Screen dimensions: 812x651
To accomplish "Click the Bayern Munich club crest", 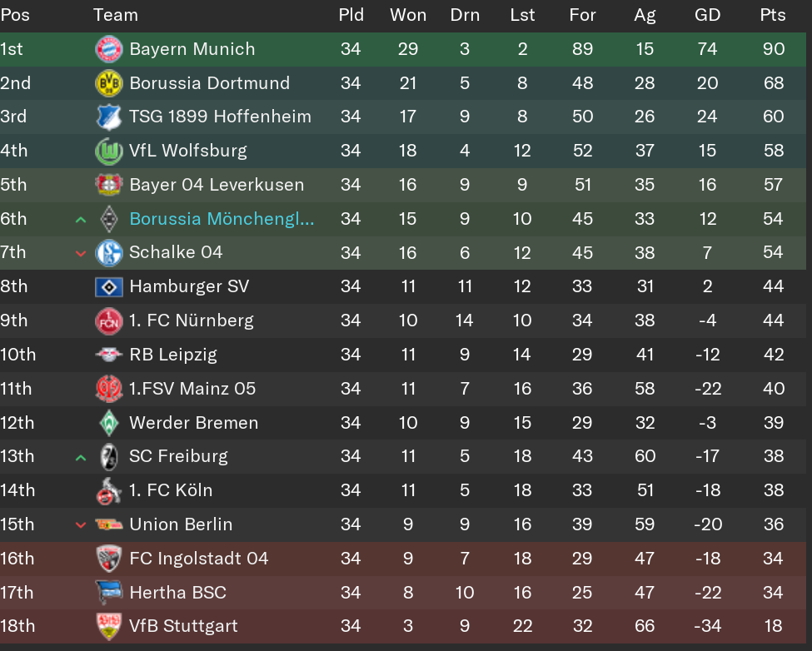I will coord(109,49).
